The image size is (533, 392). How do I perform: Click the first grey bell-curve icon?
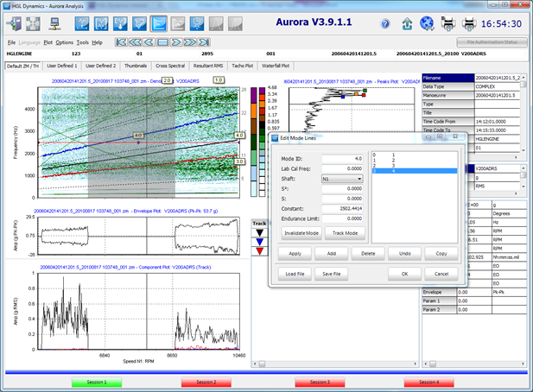pos(216,24)
